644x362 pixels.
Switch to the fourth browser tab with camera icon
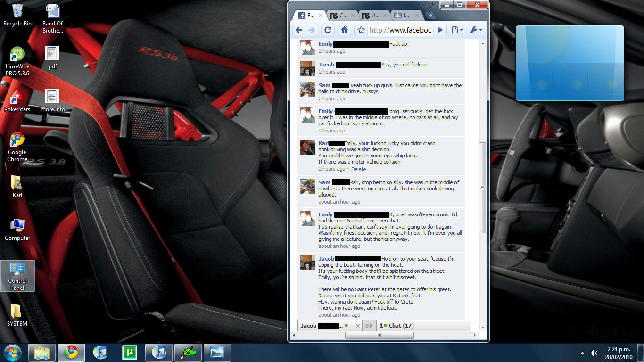[x=404, y=16]
